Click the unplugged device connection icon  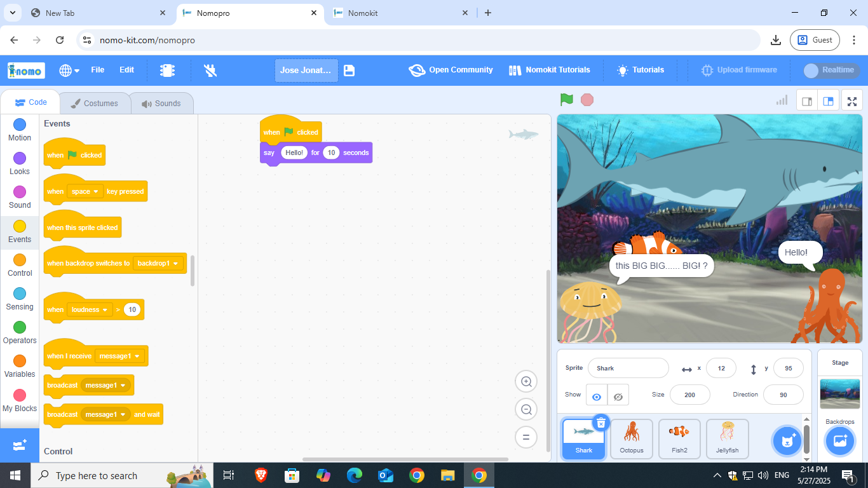210,71
